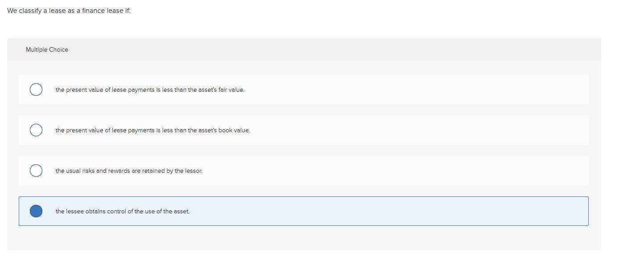Select radio for 'less than the asset's book value'
This screenshot has height=265, width=644.
(x=36, y=130)
